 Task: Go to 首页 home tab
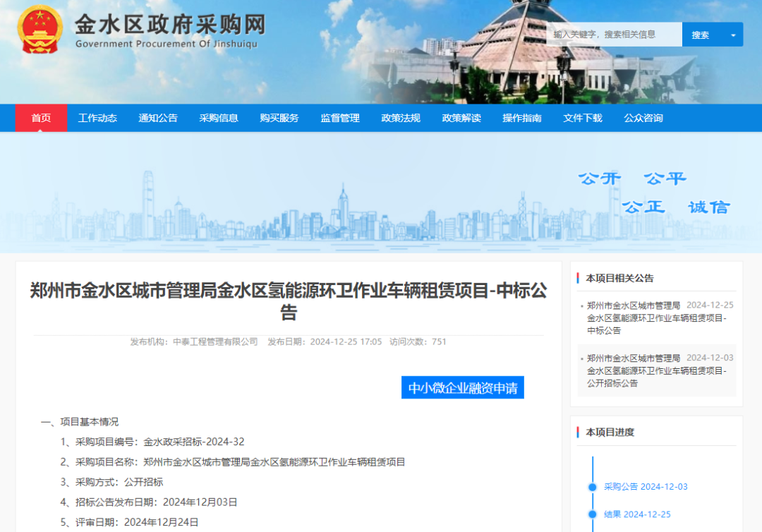click(42, 118)
